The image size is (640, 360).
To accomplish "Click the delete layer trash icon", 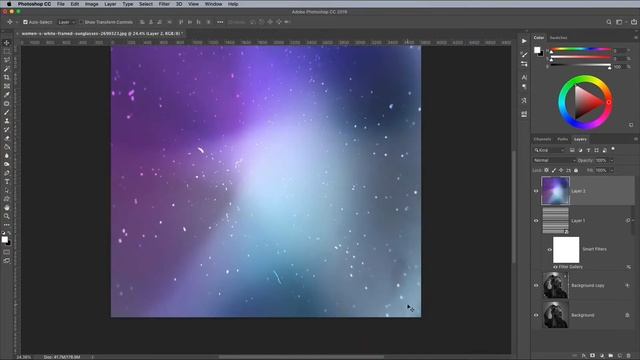I will click(629, 356).
